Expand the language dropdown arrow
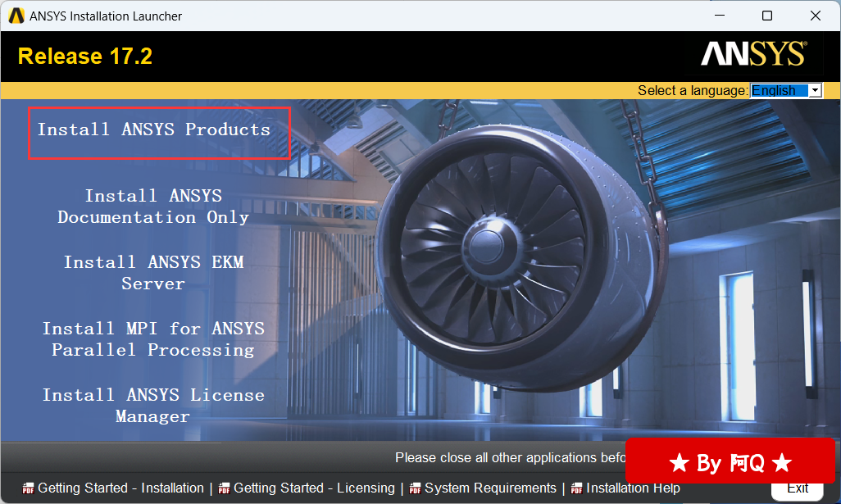Screen dimensions: 841x504 point(815,91)
